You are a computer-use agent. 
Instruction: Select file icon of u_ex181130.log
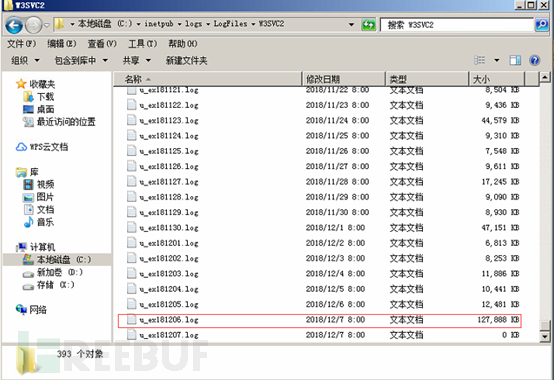tap(131, 227)
